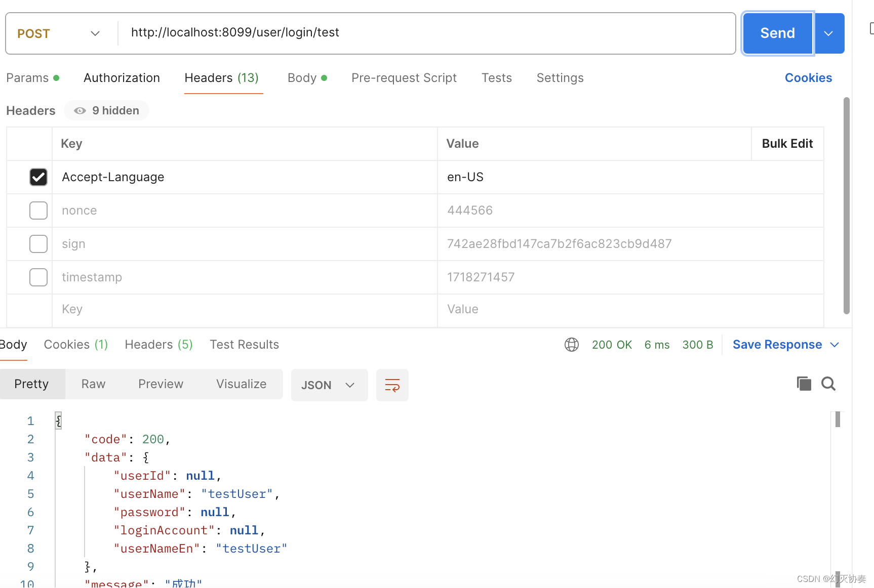Collapse the JSON root brace on line 1

pos(58,421)
